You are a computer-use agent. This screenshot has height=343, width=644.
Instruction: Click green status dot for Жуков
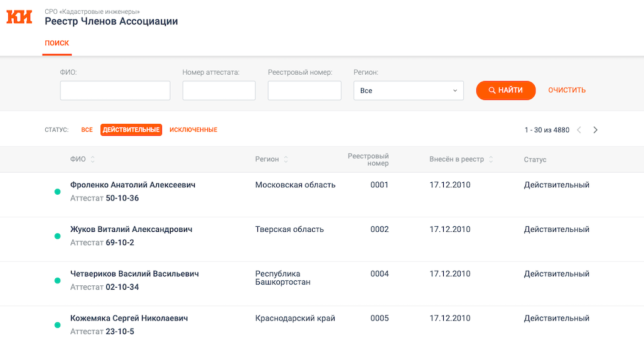58,236
